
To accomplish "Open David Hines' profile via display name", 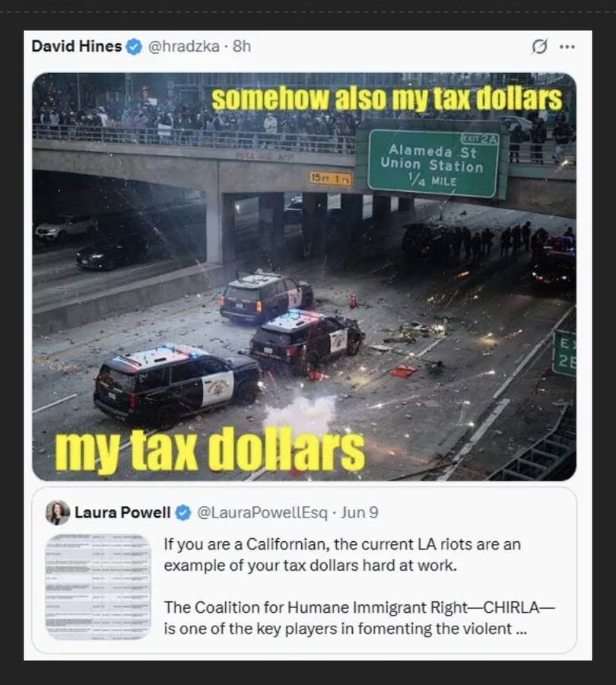I will pyautogui.click(x=76, y=46).
